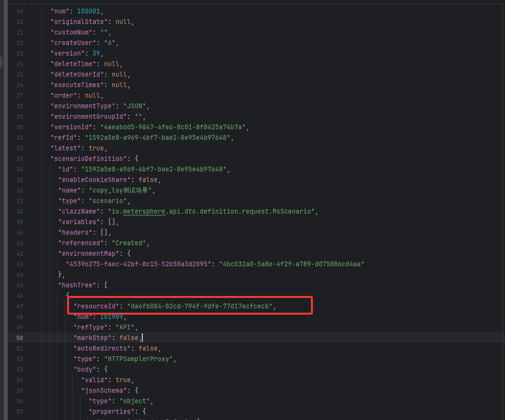
Task: Click the "originalState" key
Action: 79,22
